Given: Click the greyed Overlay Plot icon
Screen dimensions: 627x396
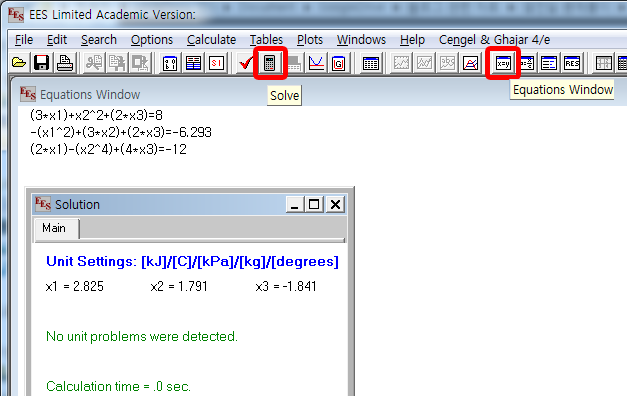Looking at the screenshot, I should (424, 63).
